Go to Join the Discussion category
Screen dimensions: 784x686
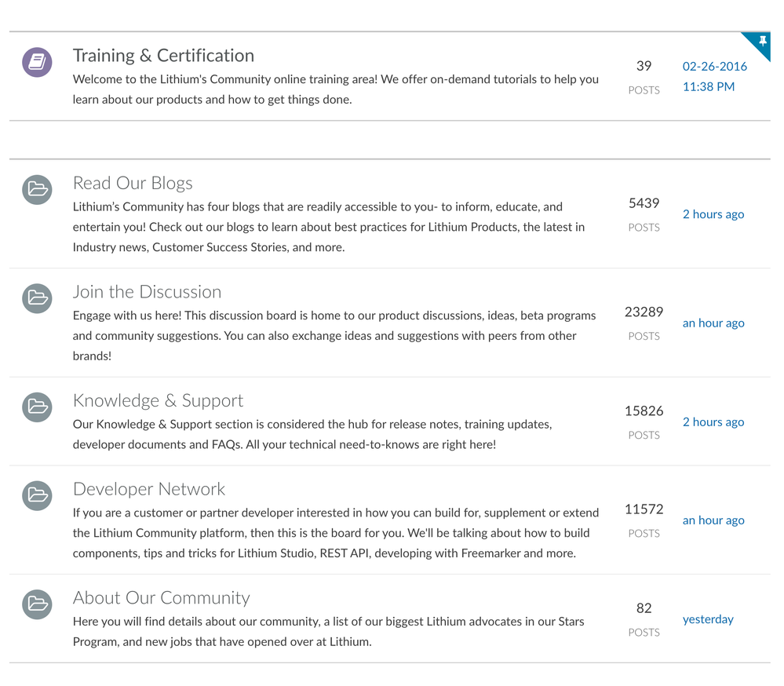click(147, 292)
